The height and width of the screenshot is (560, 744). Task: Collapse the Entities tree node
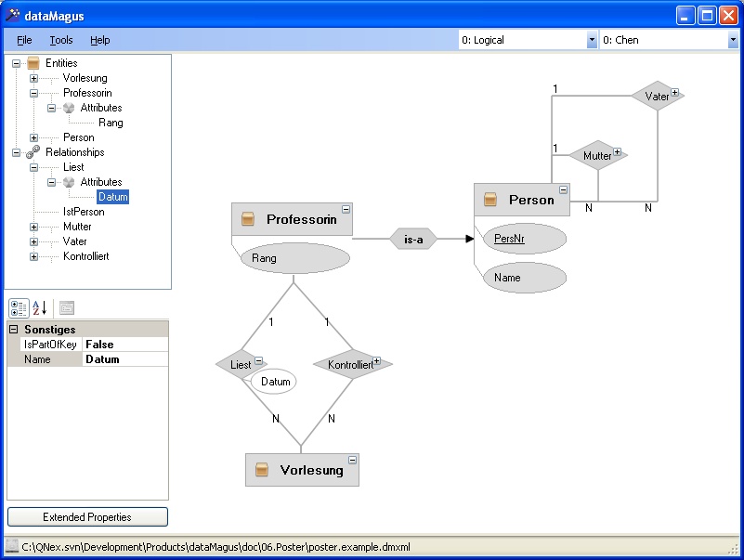point(16,63)
